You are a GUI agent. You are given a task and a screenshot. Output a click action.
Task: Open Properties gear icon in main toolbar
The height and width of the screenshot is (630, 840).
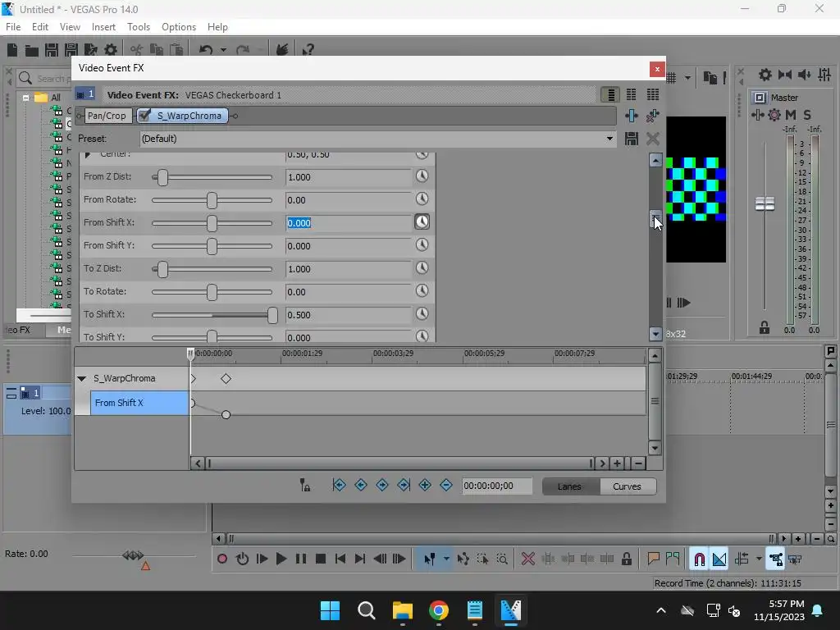click(x=111, y=50)
